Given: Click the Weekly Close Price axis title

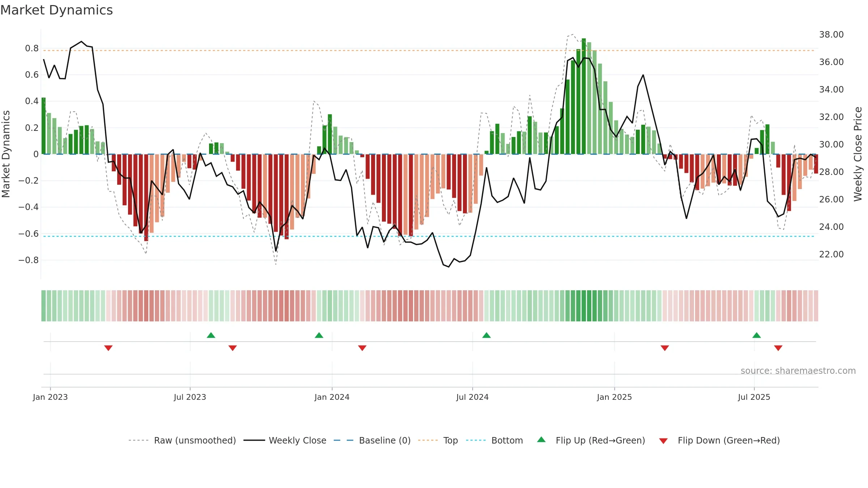Looking at the screenshot, I should click(858, 154).
